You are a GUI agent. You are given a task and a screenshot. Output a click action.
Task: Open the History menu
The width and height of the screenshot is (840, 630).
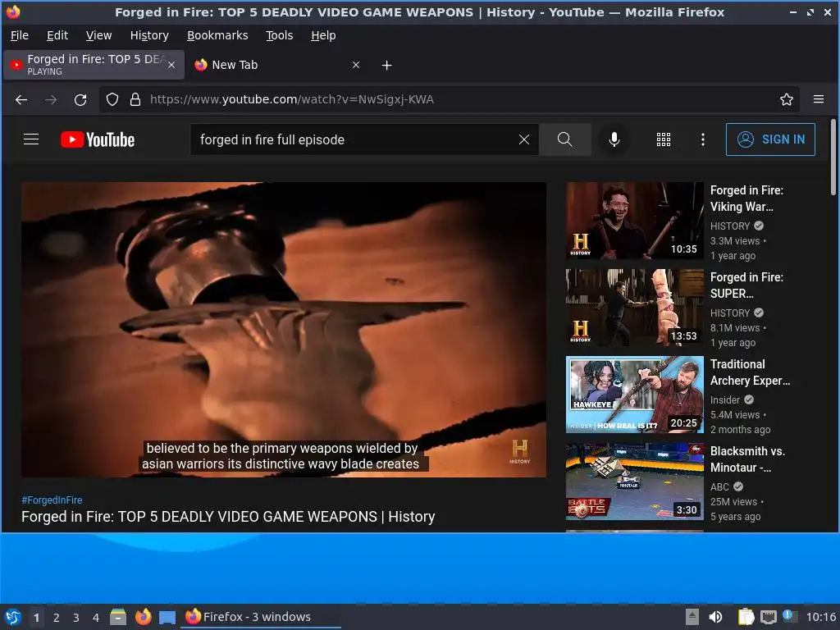click(x=149, y=35)
